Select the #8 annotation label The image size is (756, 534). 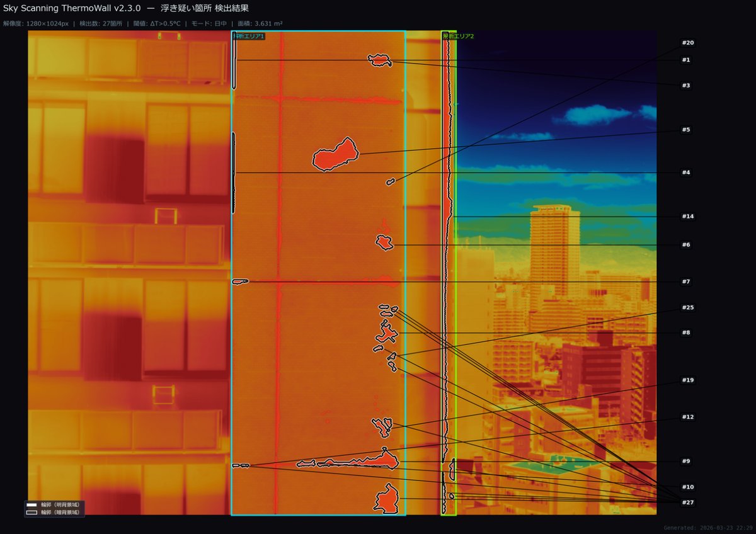(686, 332)
